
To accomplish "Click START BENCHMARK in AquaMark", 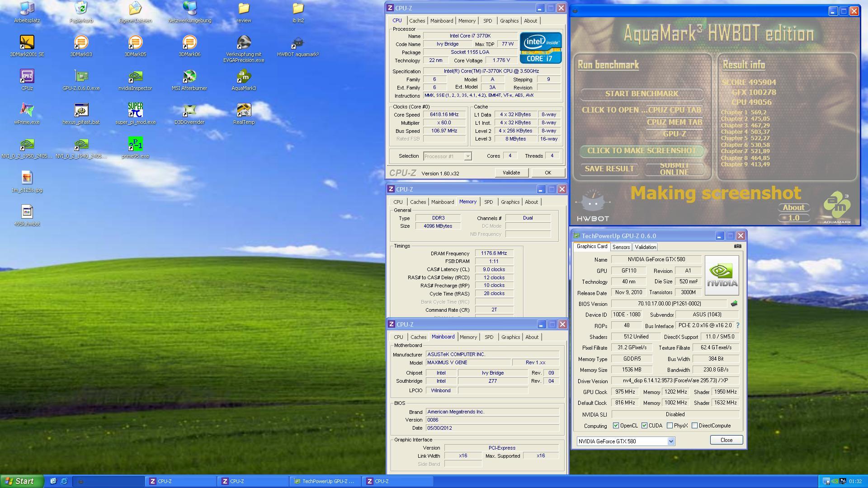I will (x=642, y=94).
